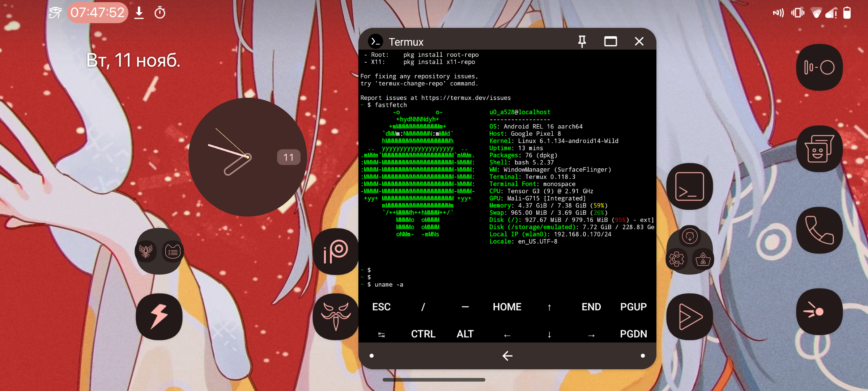Open the Termux terminal app icon
Screen dimensions: 868x391
tap(689, 186)
